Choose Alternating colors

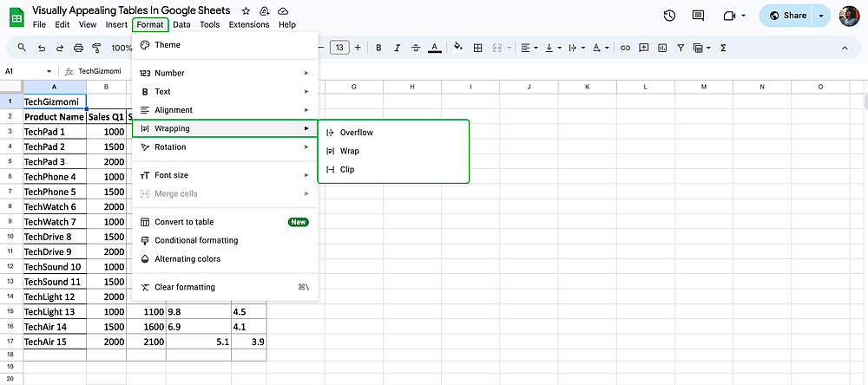click(226, 259)
